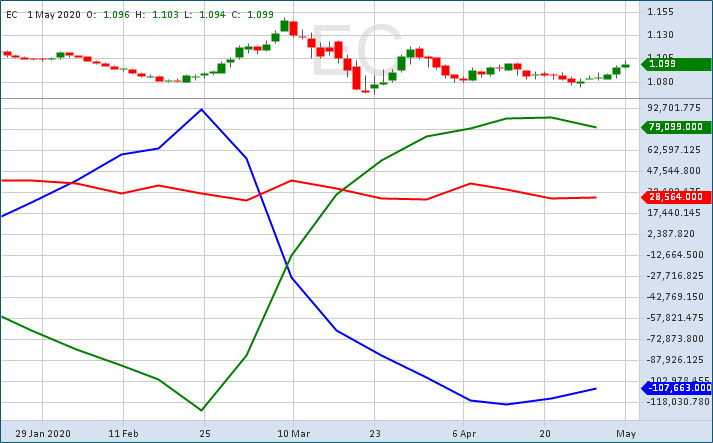Click the '1 May 2020' date text
The height and width of the screenshot is (443, 713).
coord(54,15)
